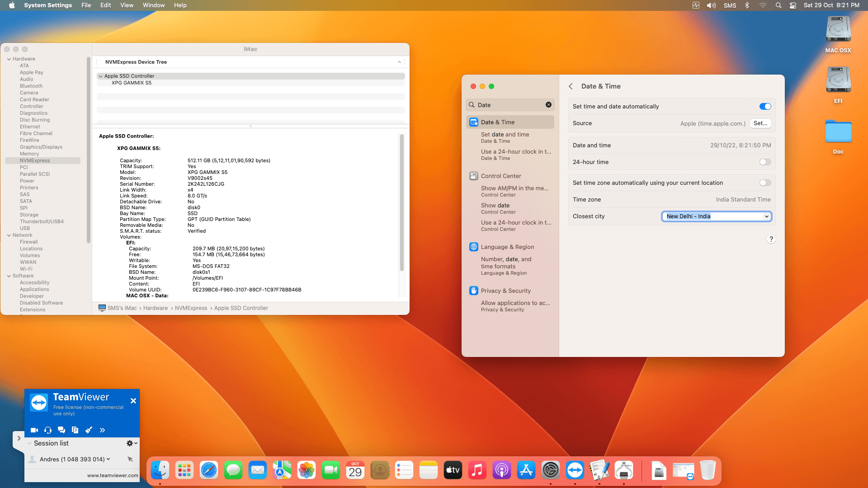The width and height of the screenshot is (868, 488).
Task: Click the help question mark in Date & Time
Action: [x=772, y=239]
